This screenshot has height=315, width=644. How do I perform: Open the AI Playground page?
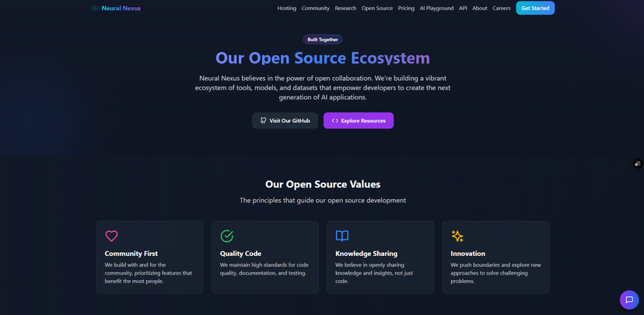pos(436,9)
